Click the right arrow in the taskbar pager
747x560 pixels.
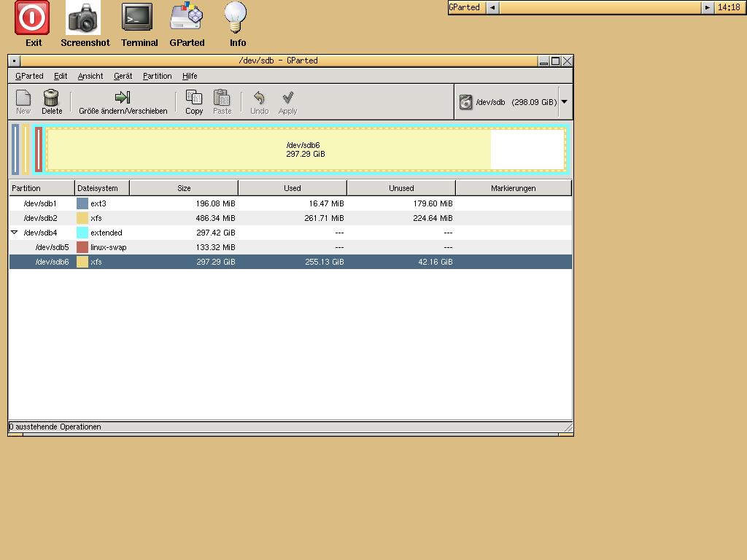pos(708,7)
